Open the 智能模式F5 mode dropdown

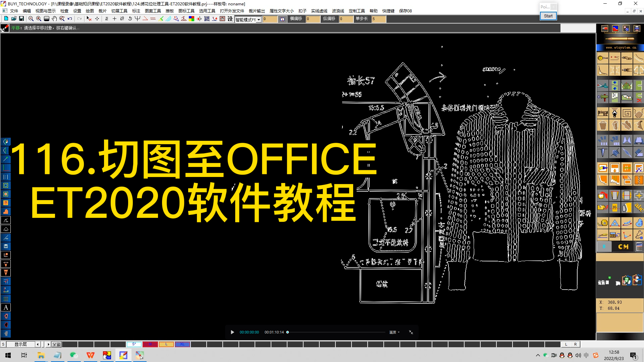(x=259, y=19)
